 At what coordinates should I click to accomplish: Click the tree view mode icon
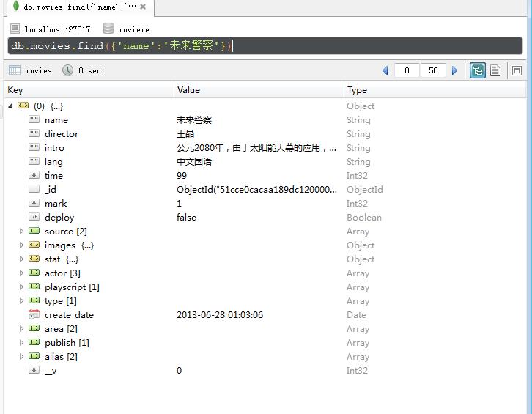point(478,70)
